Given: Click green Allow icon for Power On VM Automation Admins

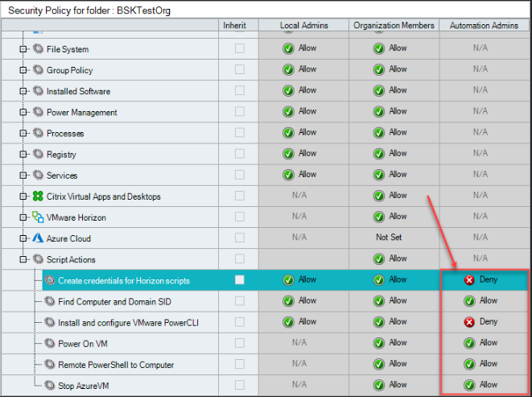Looking at the screenshot, I should point(469,343).
